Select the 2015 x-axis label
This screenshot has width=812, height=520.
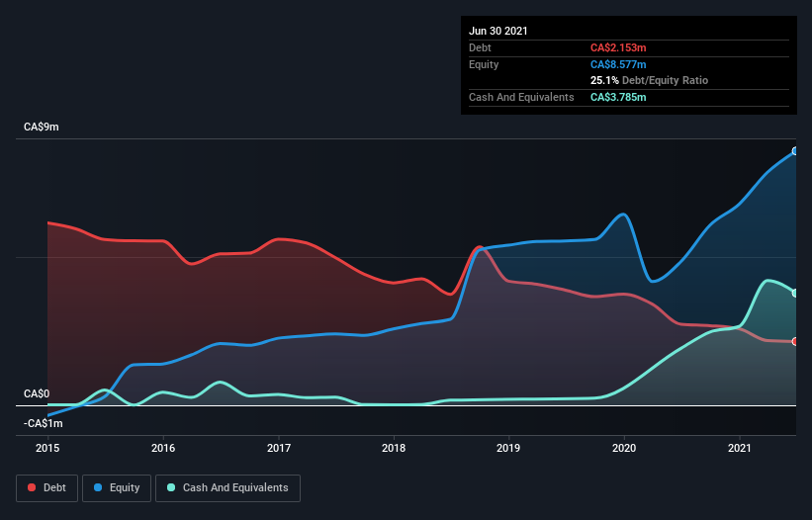coord(47,448)
